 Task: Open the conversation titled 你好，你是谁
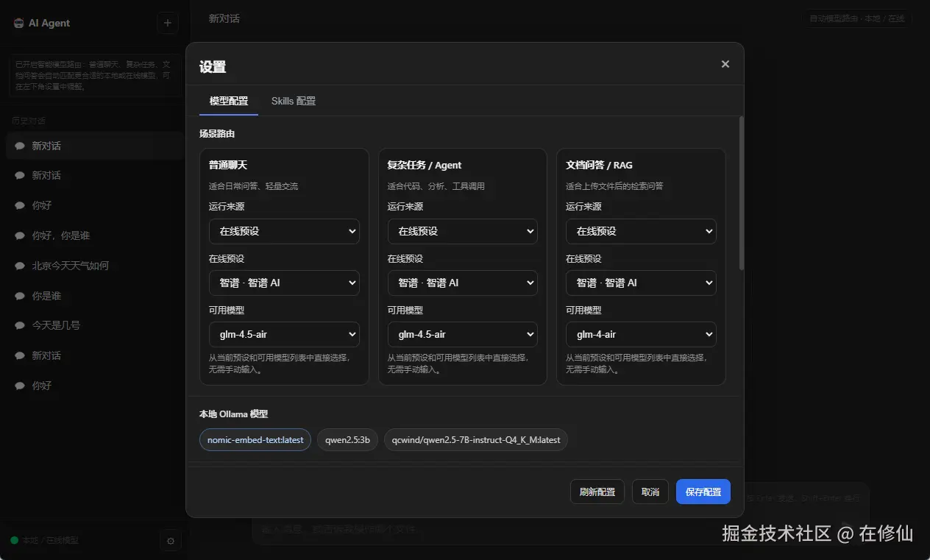click(95, 235)
